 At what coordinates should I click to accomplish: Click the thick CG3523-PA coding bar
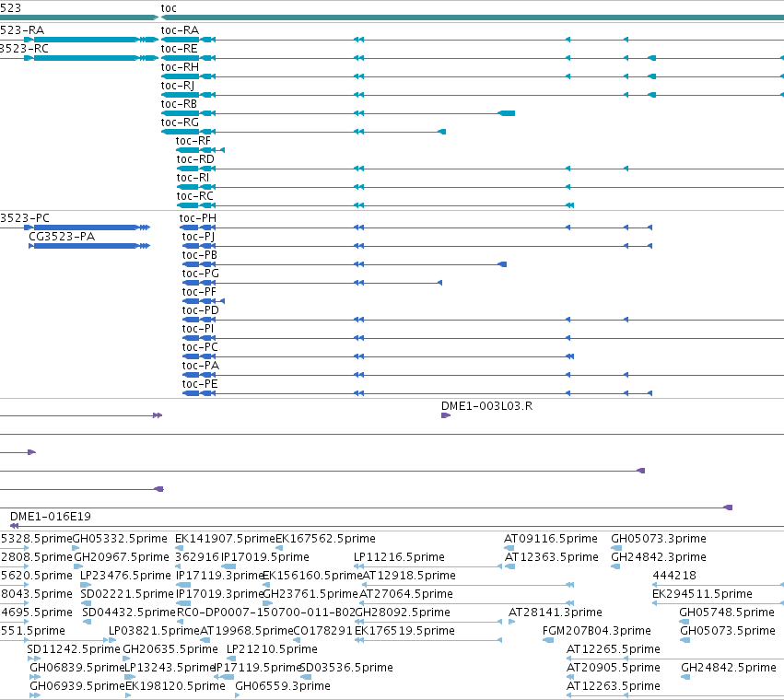tap(85, 246)
